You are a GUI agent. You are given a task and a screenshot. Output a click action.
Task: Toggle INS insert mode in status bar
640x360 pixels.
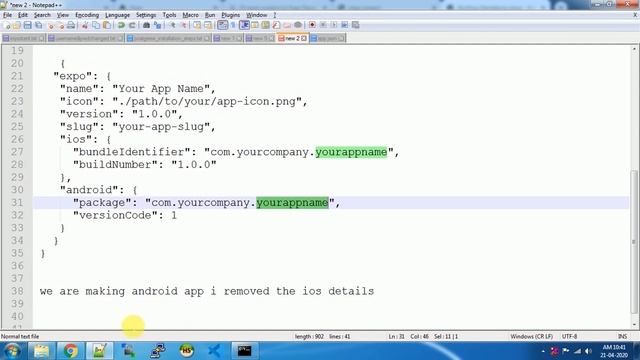pyautogui.click(x=622, y=336)
